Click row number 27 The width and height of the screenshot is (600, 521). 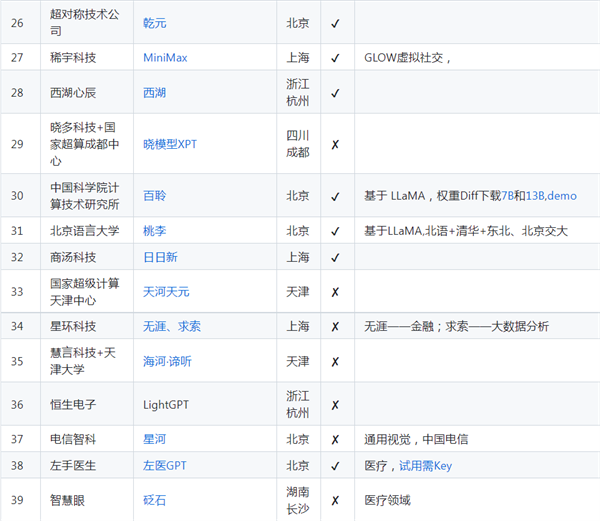click(x=17, y=58)
